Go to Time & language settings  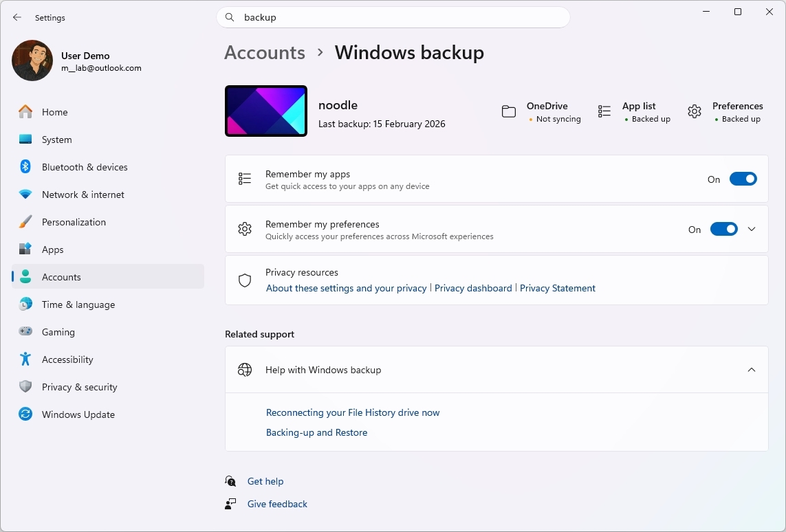25,304
